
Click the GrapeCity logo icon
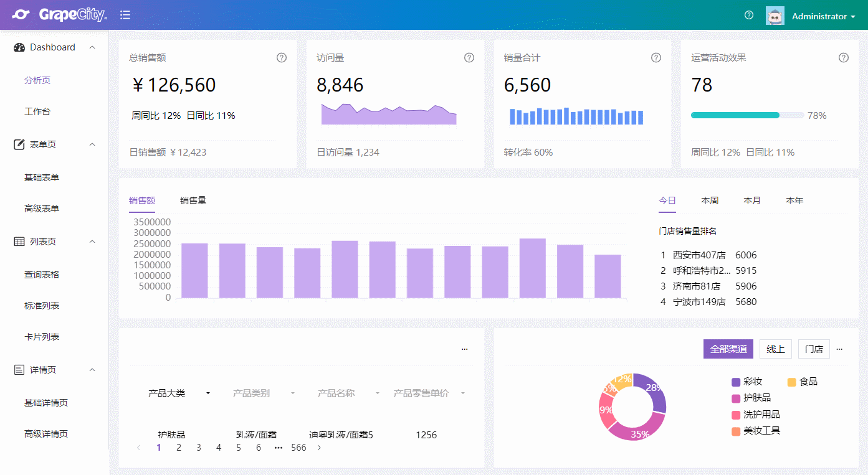click(x=21, y=15)
